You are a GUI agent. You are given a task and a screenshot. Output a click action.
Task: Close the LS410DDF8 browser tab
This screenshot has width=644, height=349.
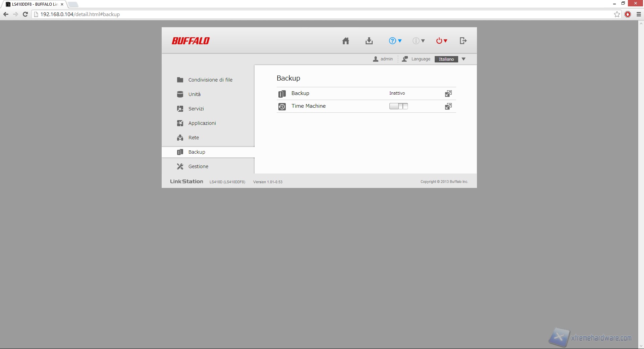(62, 4)
